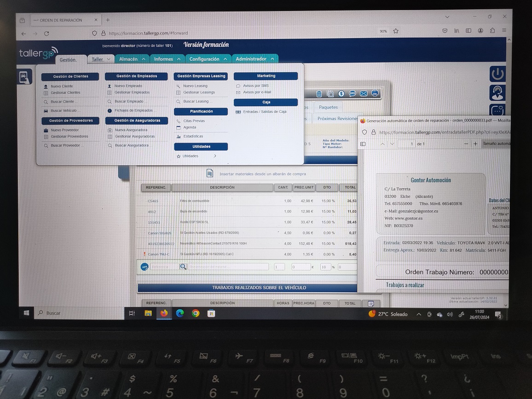
Task: Expand the Almacén menu chevron
Action: pyautogui.click(x=144, y=59)
